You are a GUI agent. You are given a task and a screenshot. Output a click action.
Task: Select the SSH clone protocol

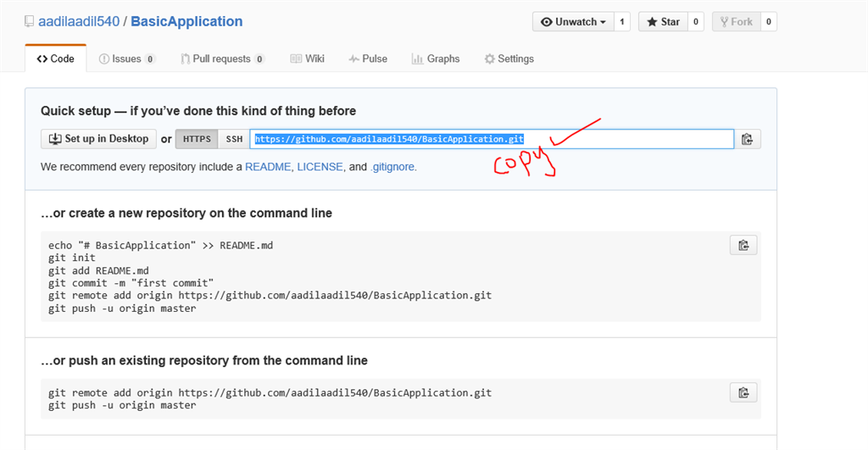click(234, 139)
